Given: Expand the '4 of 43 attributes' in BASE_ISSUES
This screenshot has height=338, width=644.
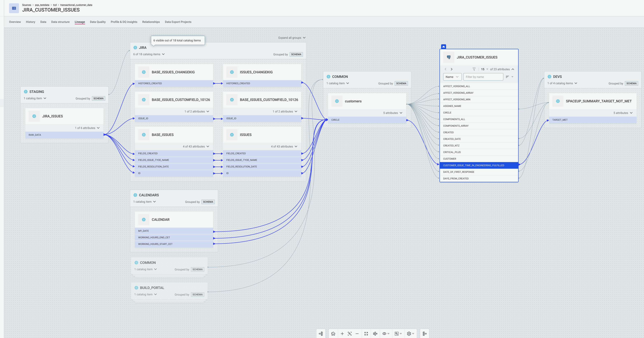Looking at the screenshot, I should (196, 146).
